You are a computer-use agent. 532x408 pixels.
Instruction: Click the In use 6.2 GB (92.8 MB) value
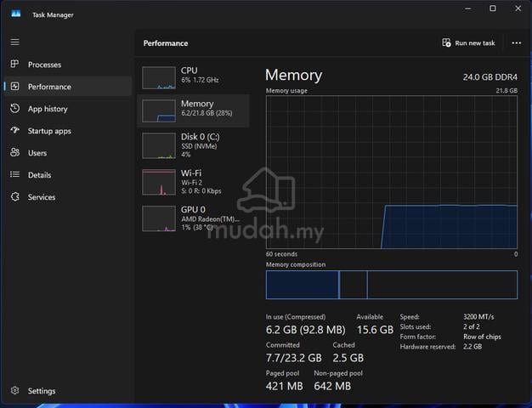pos(305,330)
